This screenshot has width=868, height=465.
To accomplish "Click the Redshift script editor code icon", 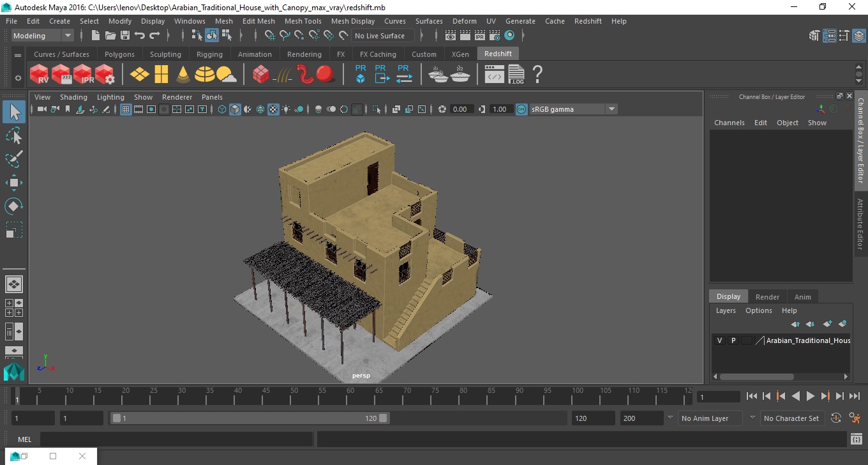I will click(x=495, y=75).
